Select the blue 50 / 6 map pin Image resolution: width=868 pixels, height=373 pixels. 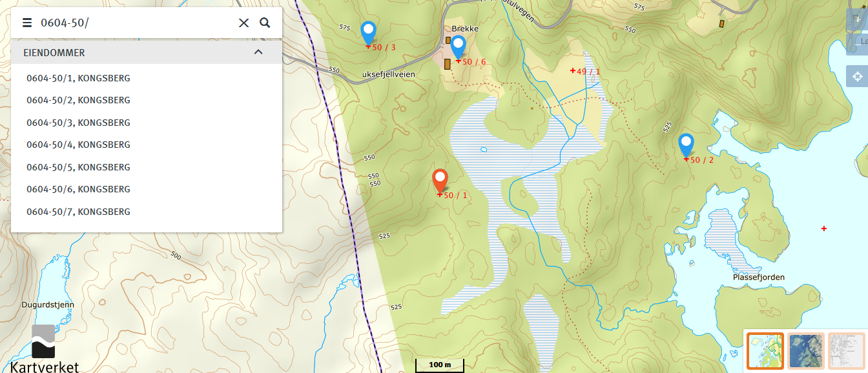click(458, 48)
